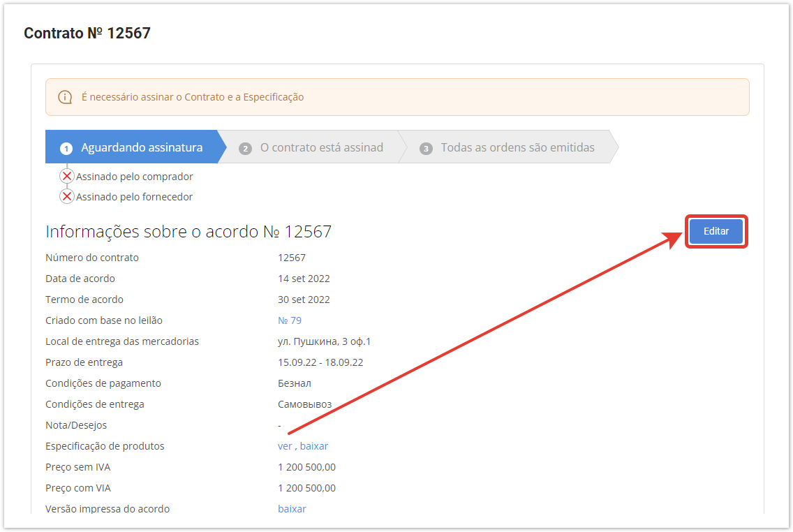Image resolution: width=793 pixels, height=532 pixels.
Task: Click the info icon in the notice banner
Action: 65,97
